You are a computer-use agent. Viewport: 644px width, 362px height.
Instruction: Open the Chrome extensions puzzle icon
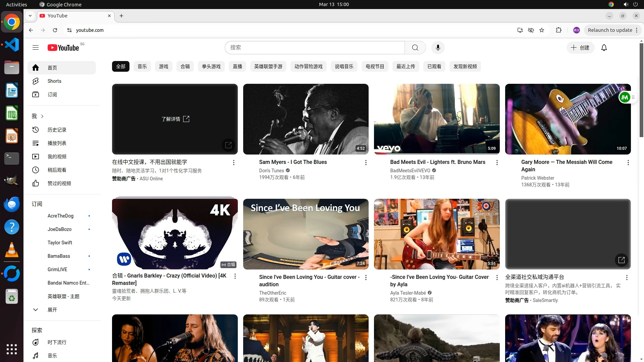coord(558,30)
